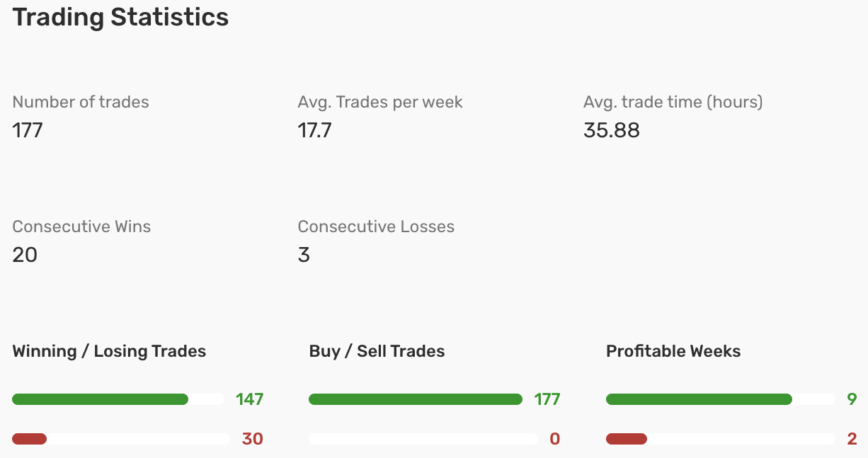Select the Profitable Weeks title
Viewport: 868px width, 458px height.
pos(673,351)
